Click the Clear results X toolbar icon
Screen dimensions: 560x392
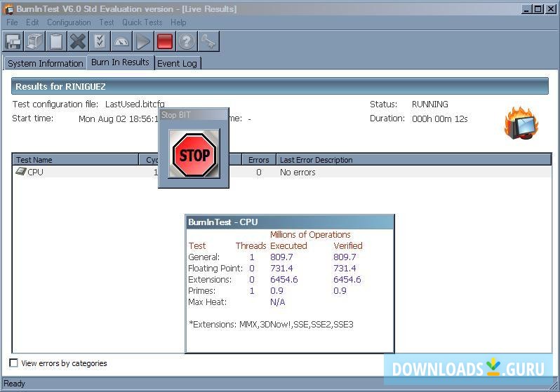[x=78, y=41]
